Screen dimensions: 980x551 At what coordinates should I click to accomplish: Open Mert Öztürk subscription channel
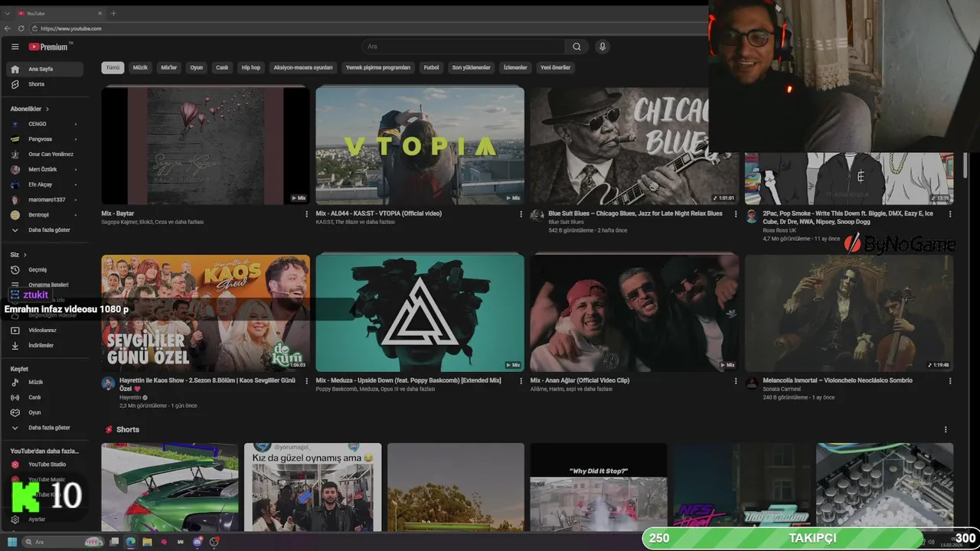[46, 169]
